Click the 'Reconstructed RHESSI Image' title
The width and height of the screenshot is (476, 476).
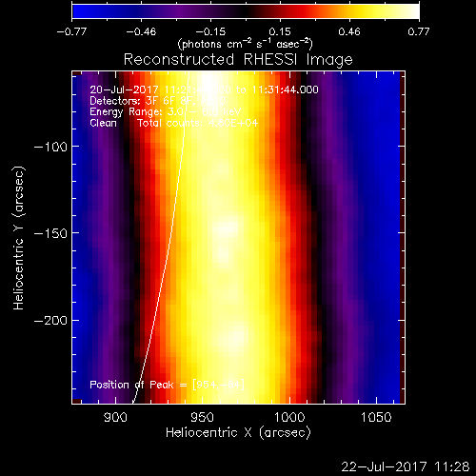238,60
